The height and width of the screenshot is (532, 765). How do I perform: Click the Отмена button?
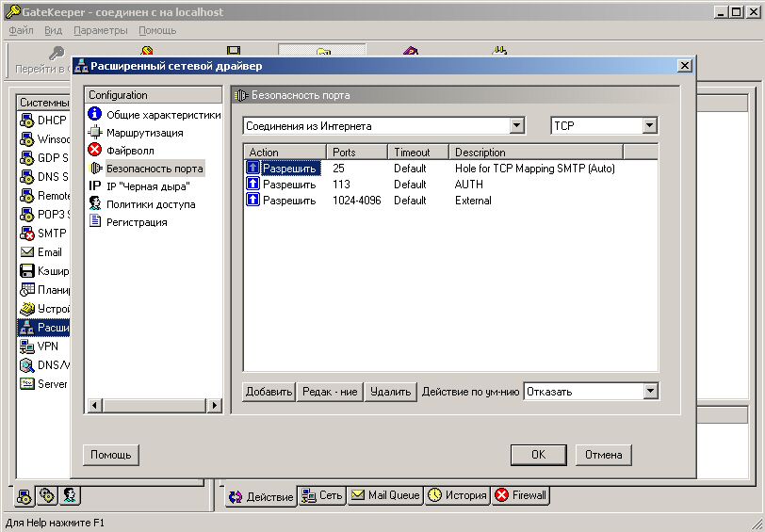(604, 455)
